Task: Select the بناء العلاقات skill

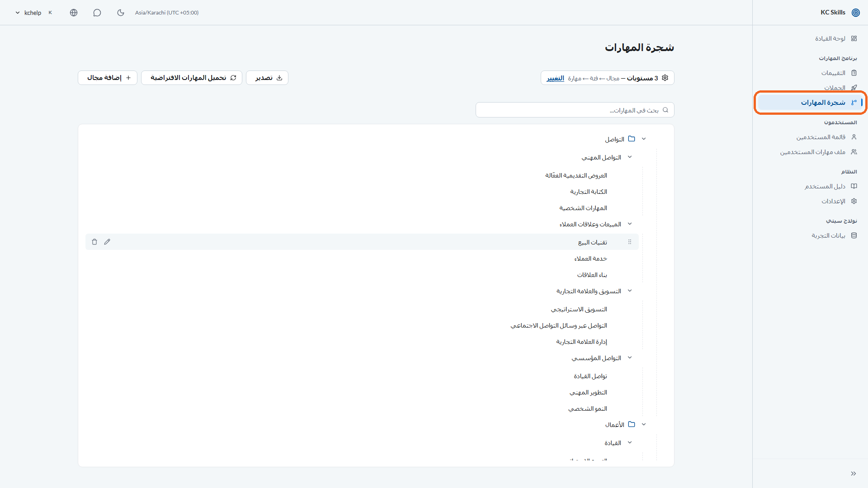Action: click(x=592, y=275)
